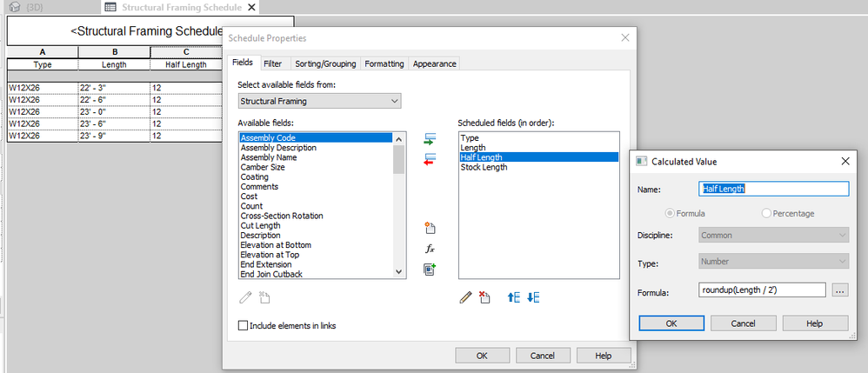Click Help in Calculated Value dialog

[x=816, y=323]
